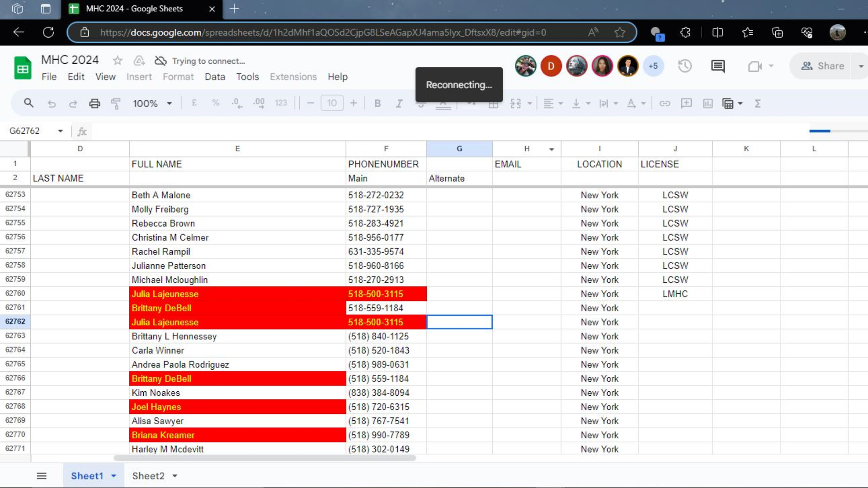Image resolution: width=868 pixels, height=488 pixels.
Task: Format as currency with pound icon
Action: point(194,103)
